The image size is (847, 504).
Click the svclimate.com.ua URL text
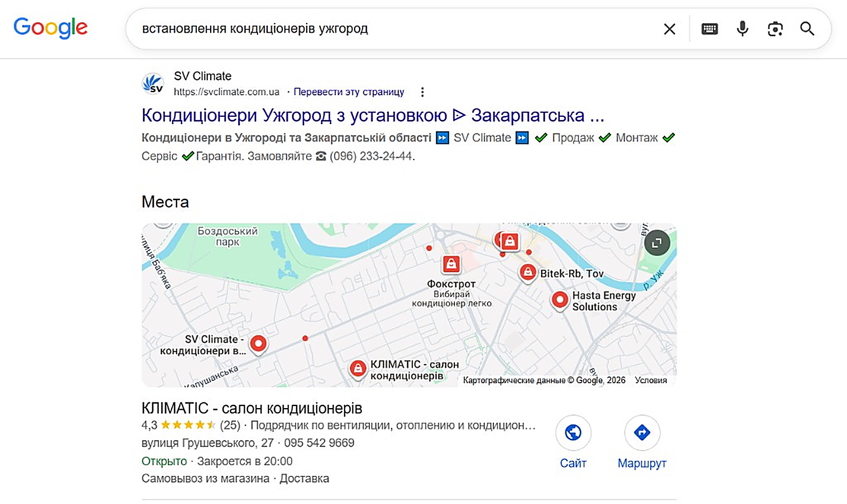[x=227, y=92]
